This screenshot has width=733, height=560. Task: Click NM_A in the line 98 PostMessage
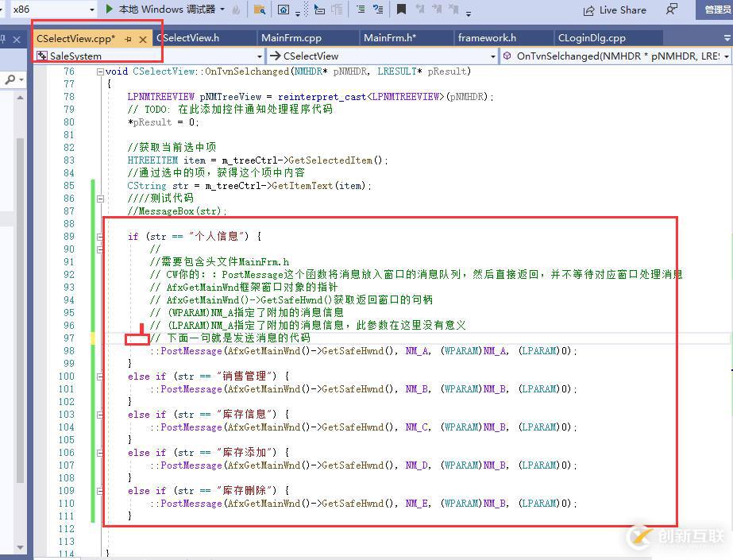[416, 351]
